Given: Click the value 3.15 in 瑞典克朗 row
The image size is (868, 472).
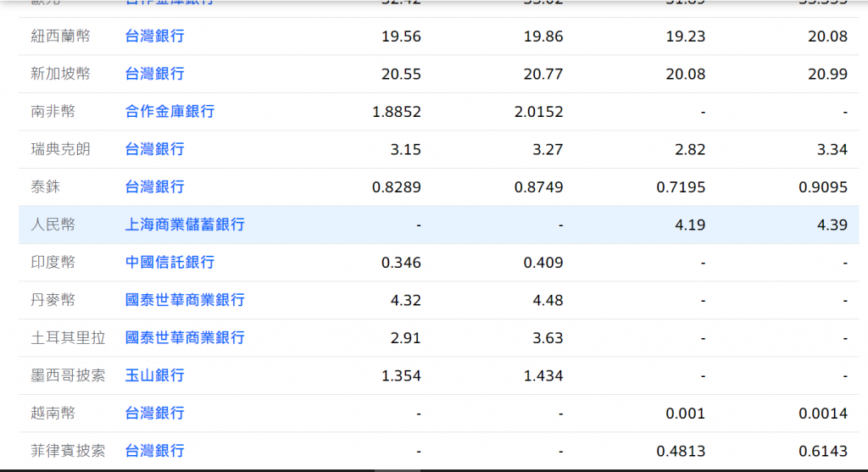Looking at the screenshot, I should click(406, 149).
